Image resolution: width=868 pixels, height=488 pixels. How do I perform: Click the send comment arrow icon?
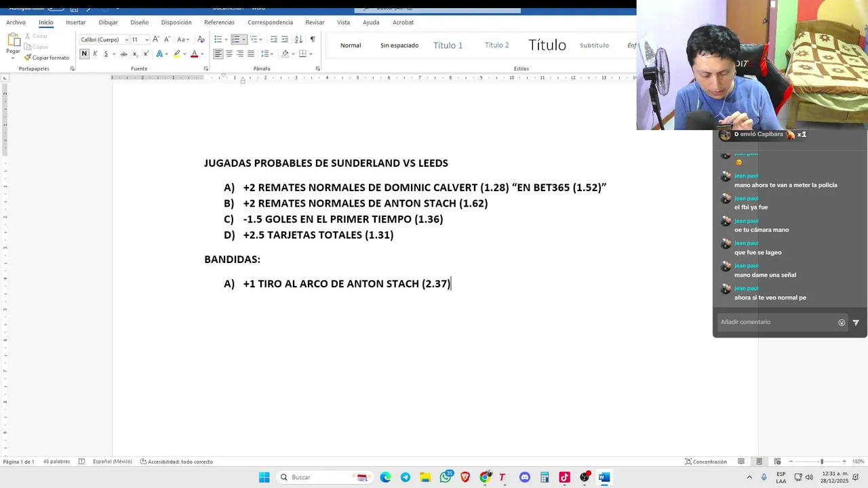856,323
